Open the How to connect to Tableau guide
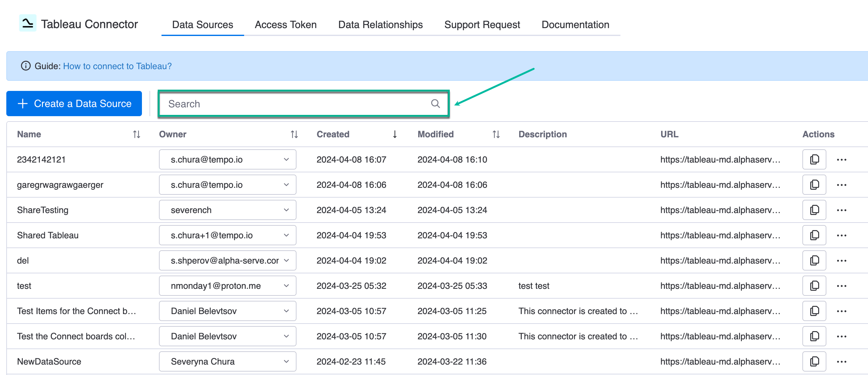The height and width of the screenshot is (375, 868). click(117, 66)
